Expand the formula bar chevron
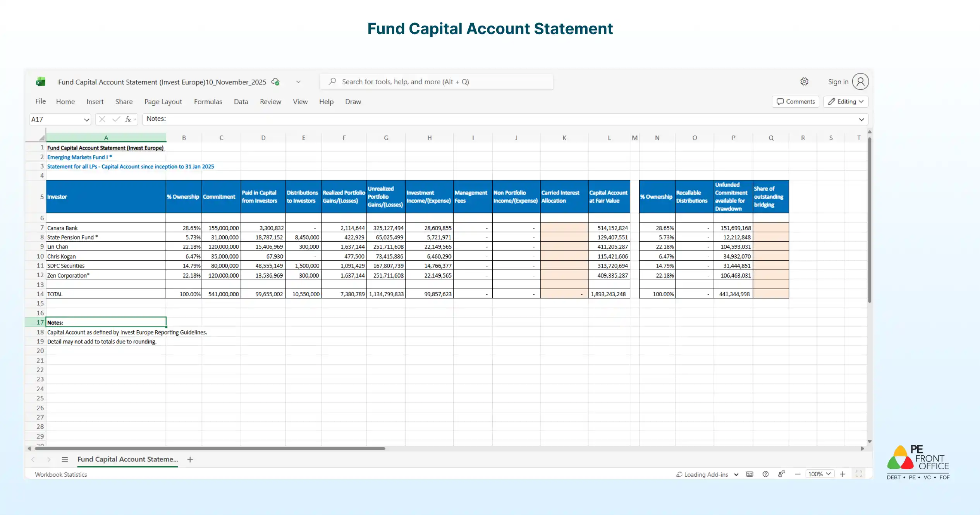Image resolution: width=980 pixels, height=515 pixels. pyautogui.click(x=861, y=119)
